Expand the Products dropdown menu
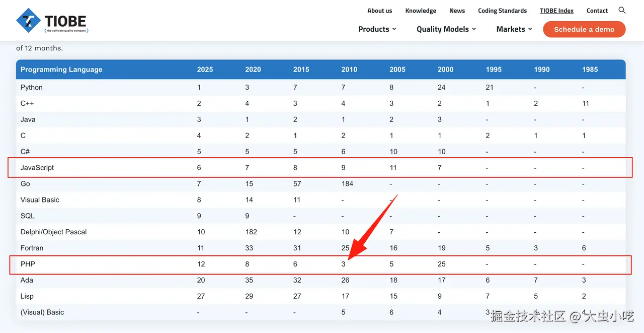Viewport: 644px width, 333px height. pos(377,29)
